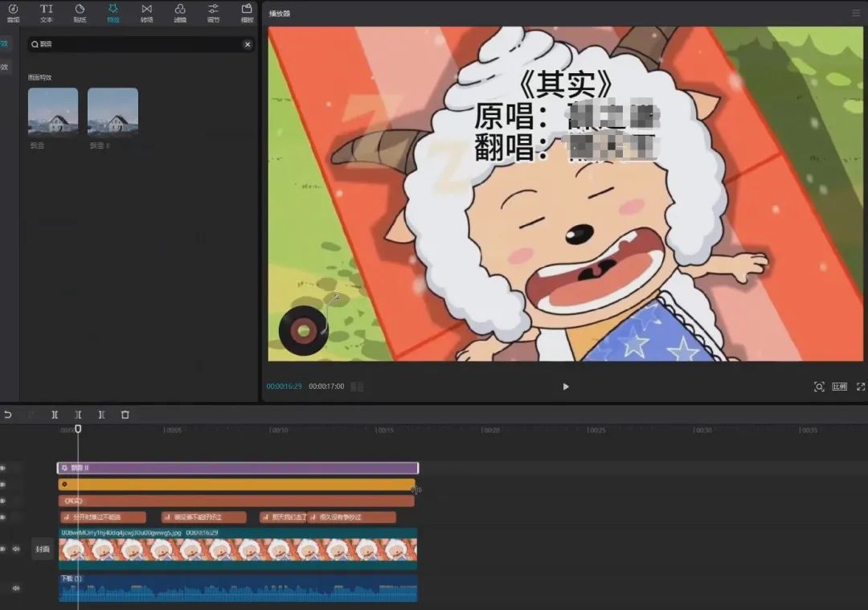The height and width of the screenshot is (610, 868).
Task: Toggle visibility of the orange sticker track
Action: [x=3, y=485]
